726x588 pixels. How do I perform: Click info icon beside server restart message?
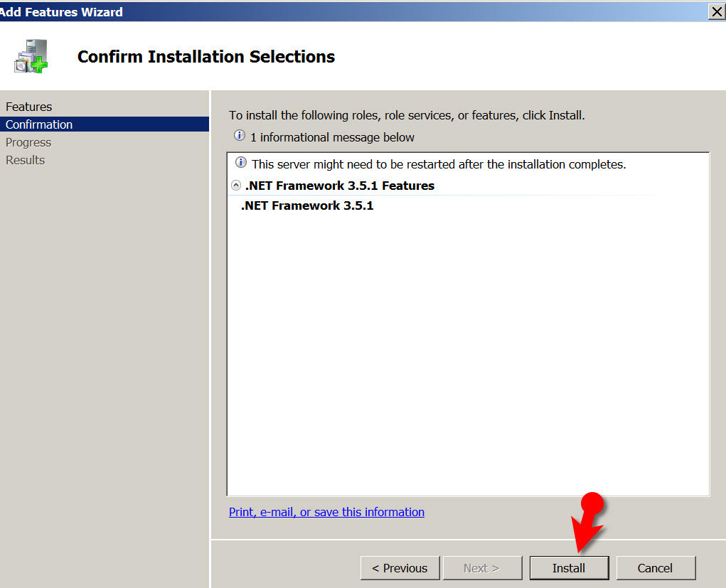point(241,163)
